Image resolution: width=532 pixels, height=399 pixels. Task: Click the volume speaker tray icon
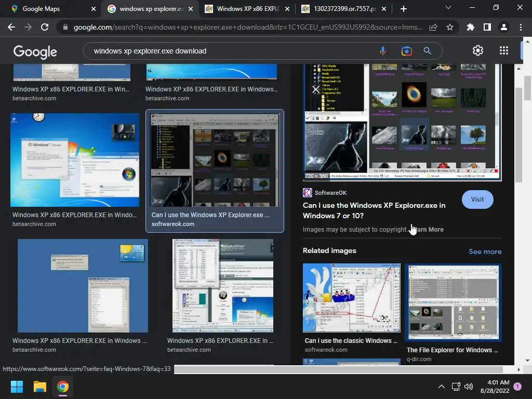coord(469,387)
